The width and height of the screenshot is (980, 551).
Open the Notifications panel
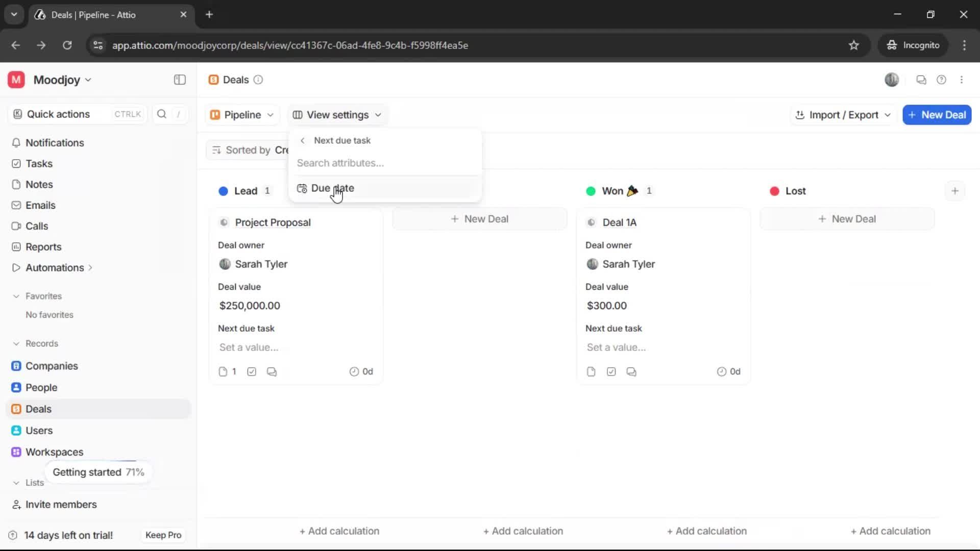[54, 143]
